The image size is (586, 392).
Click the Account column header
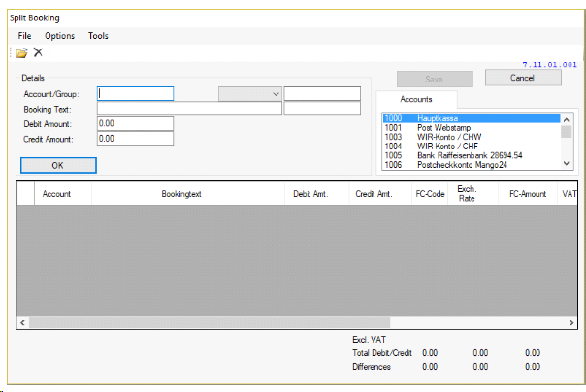[x=63, y=193]
